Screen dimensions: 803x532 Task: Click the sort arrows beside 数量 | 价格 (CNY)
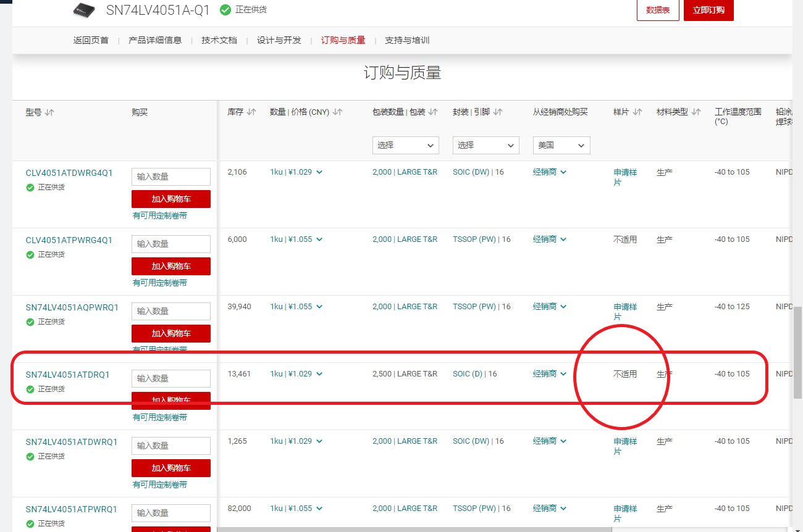337,112
